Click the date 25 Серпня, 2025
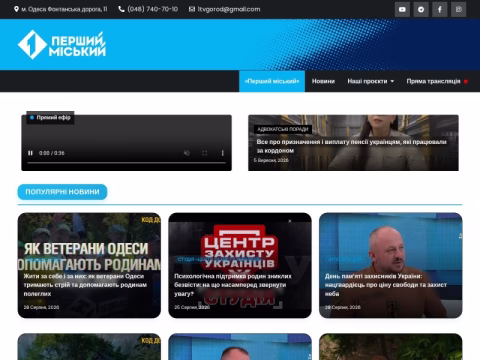Image resolution: width=480 pixels, height=360 pixels. (192, 307)
